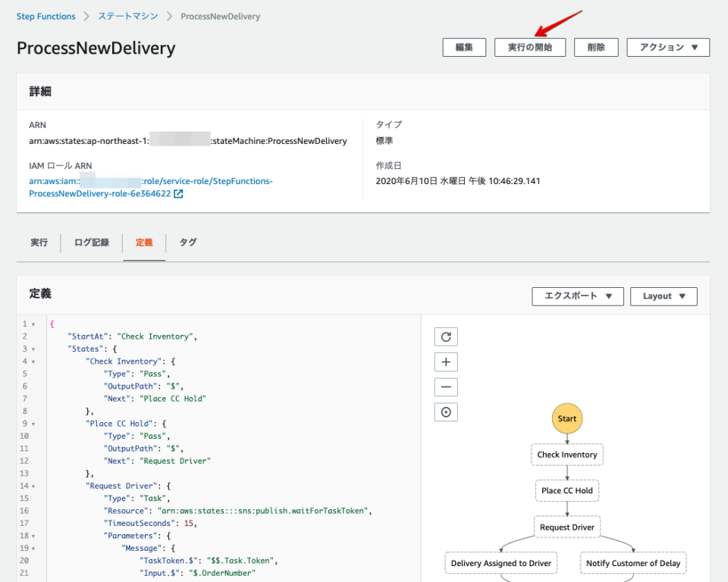Center the workflow graph view

point(446,412)
